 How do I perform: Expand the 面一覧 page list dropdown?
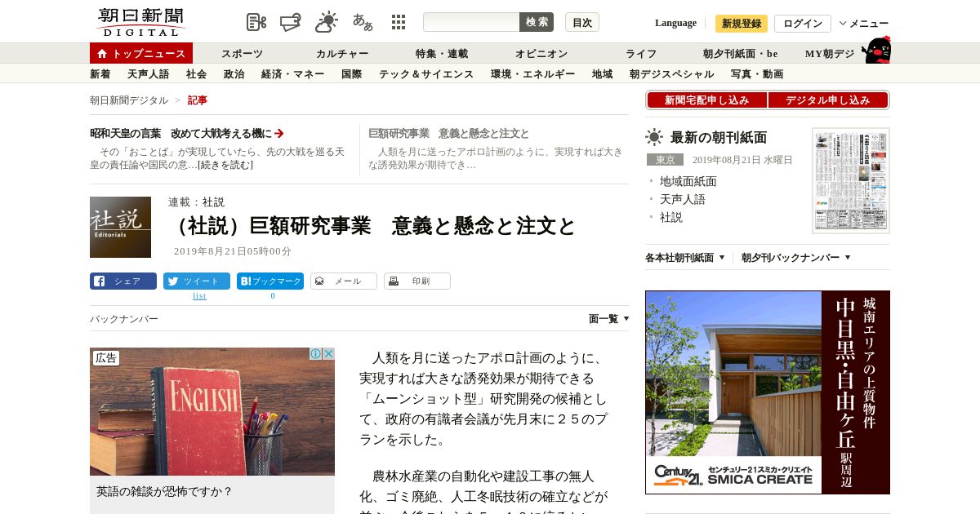[x=609, y=319]
